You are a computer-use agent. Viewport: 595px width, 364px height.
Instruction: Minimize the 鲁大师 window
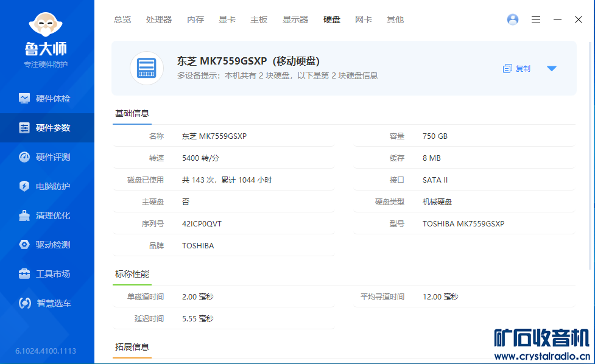pos(557,19)
